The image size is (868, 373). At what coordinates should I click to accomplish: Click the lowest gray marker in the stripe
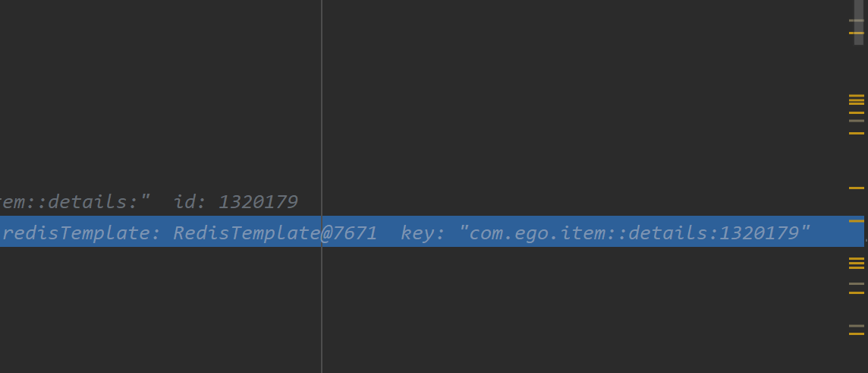(857, 326)
